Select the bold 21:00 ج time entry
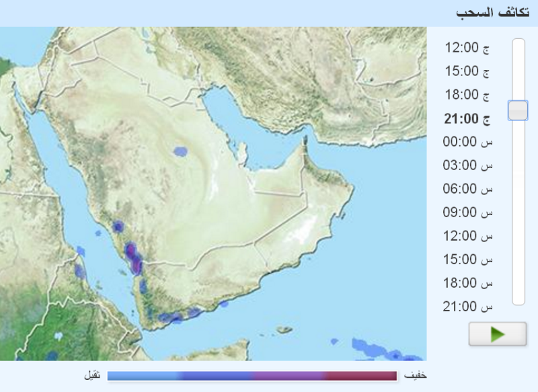 [467, 118]
